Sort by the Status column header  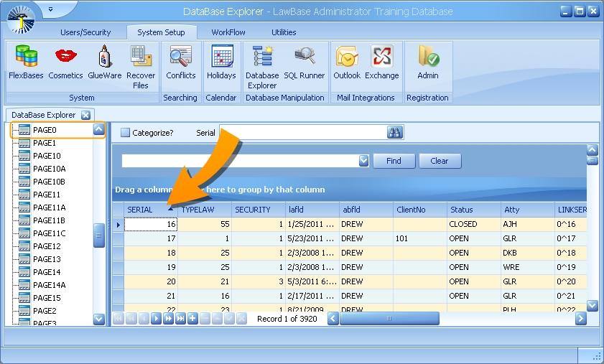[474, 210]
